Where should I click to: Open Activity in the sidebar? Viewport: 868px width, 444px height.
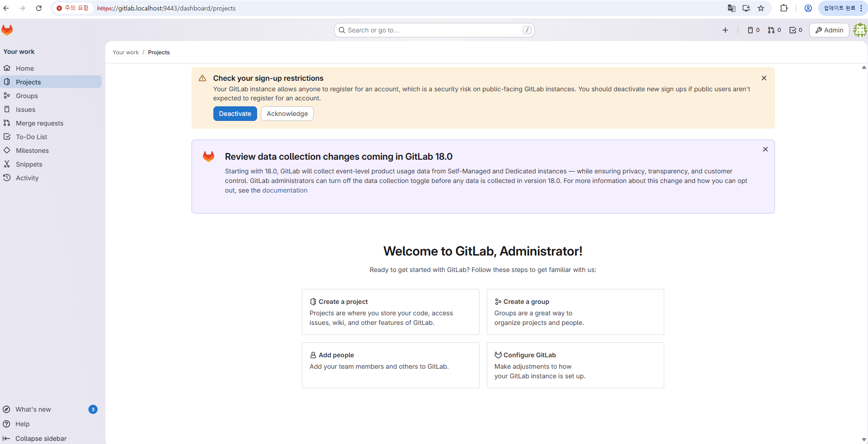click(51, 178)
